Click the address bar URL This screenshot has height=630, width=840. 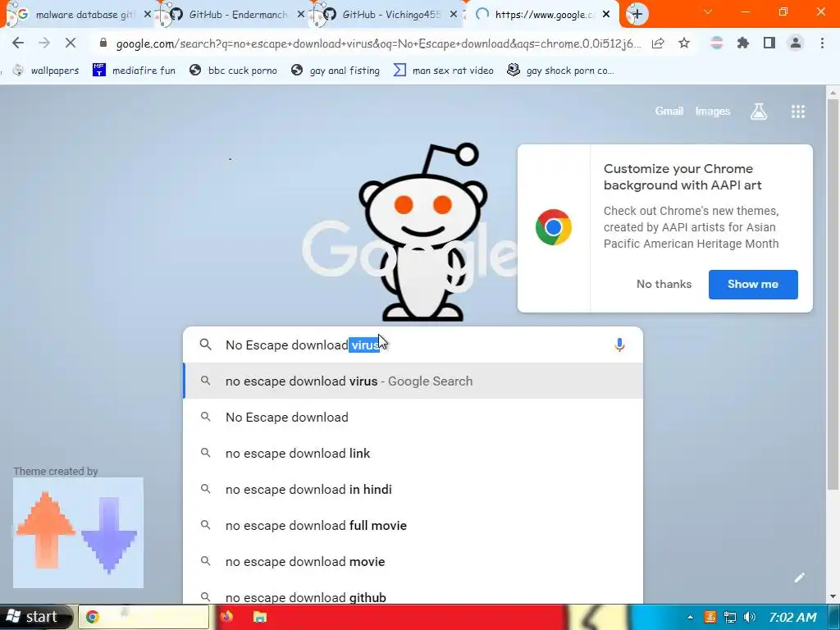click(x=377, y=43)
